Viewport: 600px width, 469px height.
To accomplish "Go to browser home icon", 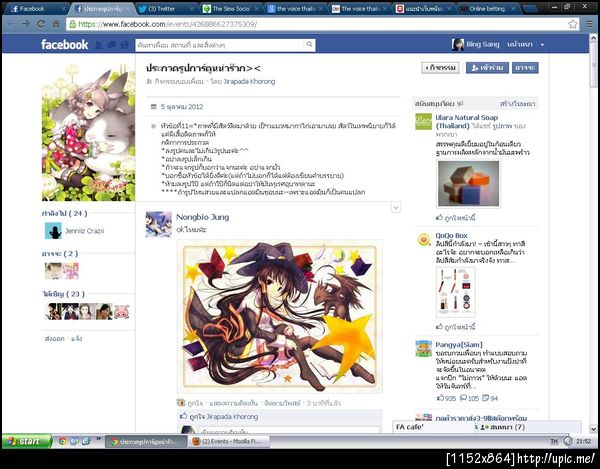I will (x=56, y=24).
